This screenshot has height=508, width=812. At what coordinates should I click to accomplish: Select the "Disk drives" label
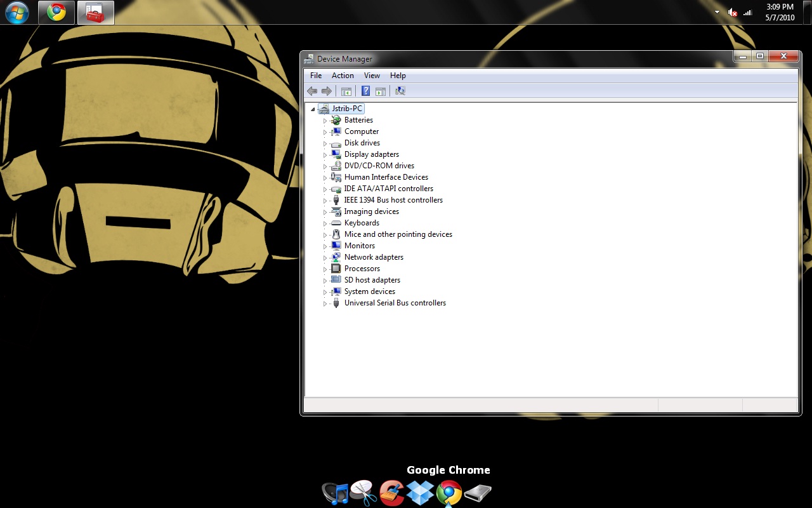coord(362,143)
